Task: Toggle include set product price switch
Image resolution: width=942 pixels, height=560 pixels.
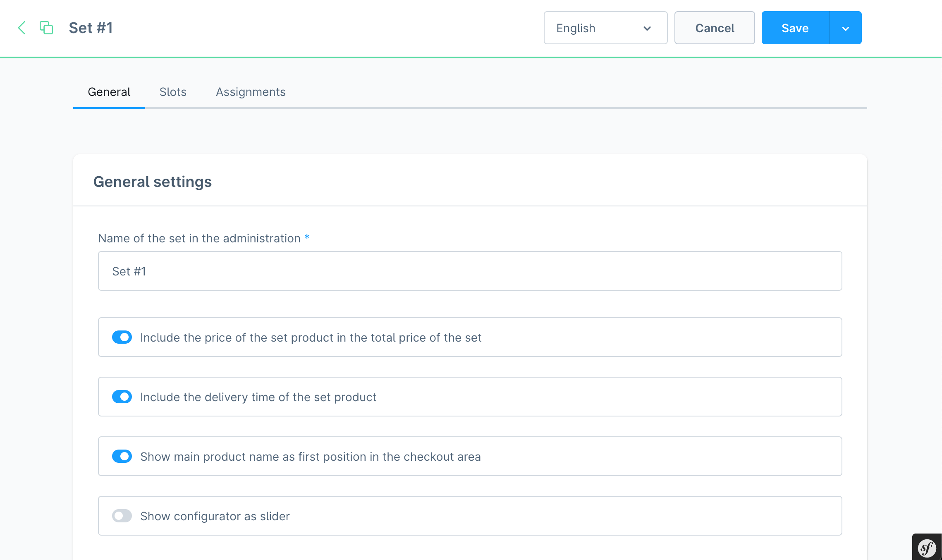Action: [122, 337]
